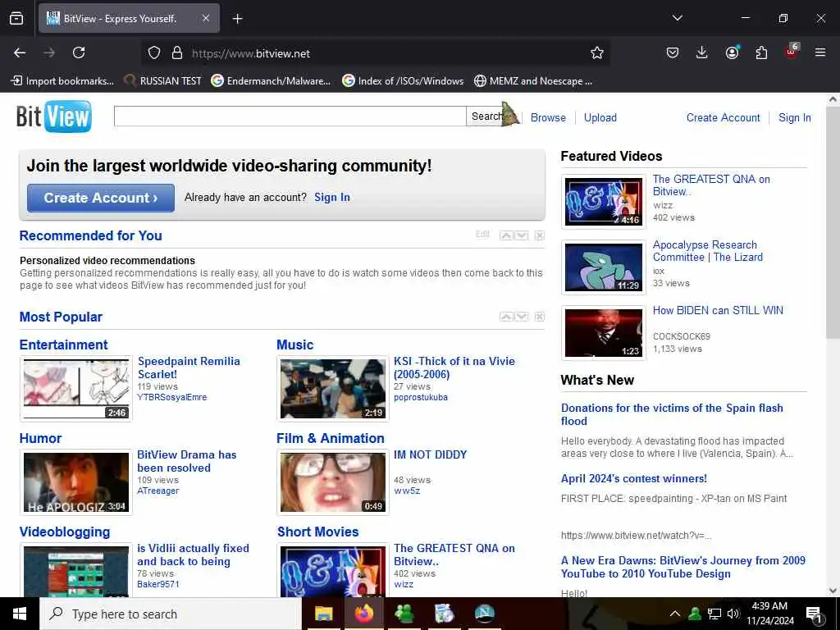Open Windows Start menu
840x630 pixels.
[x=20, y=614]
